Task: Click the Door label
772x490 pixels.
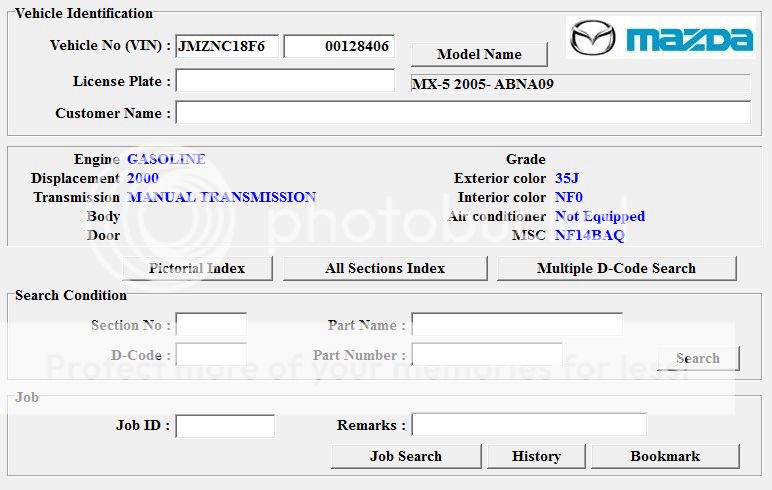Action: (x=103, y=235)
